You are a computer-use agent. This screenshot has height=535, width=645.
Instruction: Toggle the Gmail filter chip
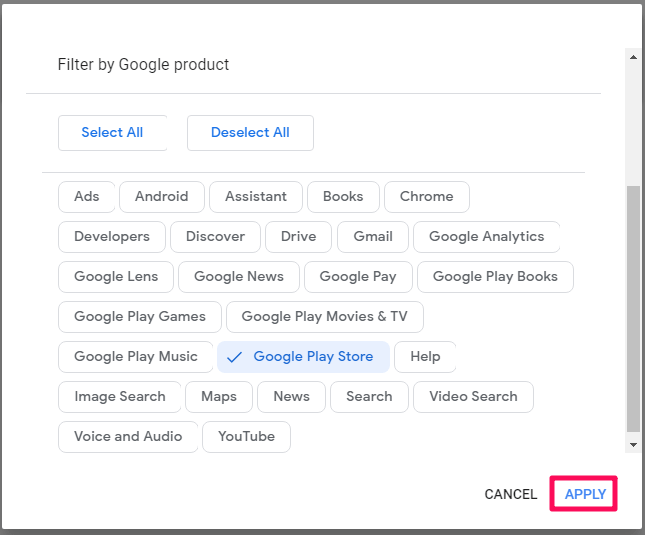point(373,236)
